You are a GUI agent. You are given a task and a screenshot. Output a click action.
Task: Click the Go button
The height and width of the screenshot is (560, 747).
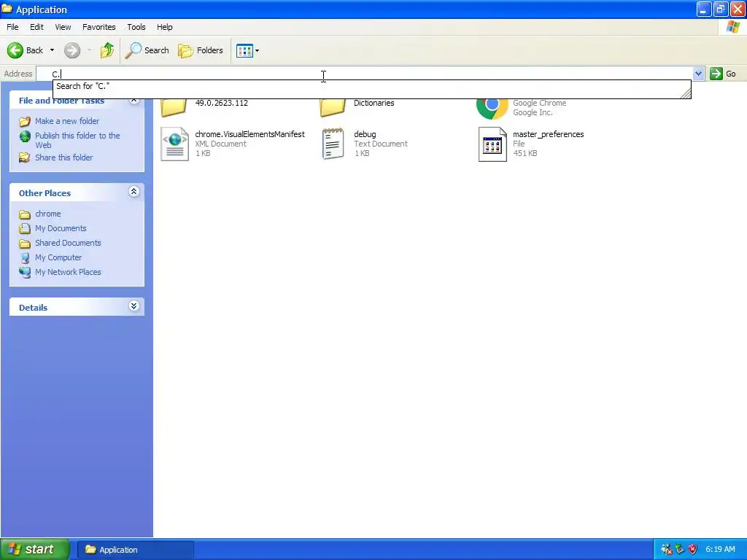coord(724,74)
